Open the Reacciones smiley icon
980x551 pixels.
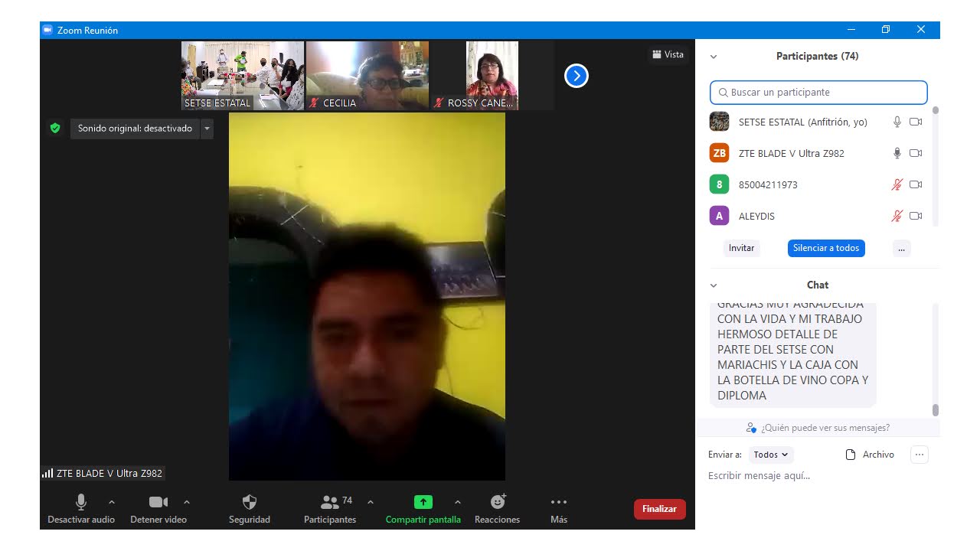[x=498, y=502]
